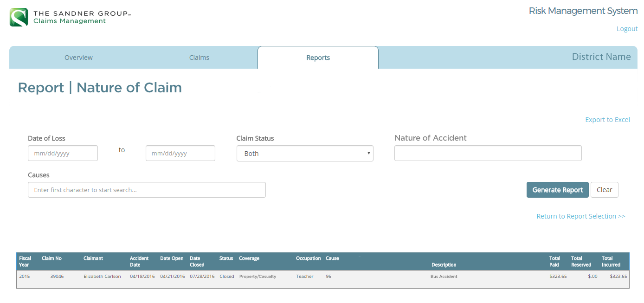The height and width of the screenshot is (303, 644).
Task: Click the Export to Excel link
Action: pos(607,120)
